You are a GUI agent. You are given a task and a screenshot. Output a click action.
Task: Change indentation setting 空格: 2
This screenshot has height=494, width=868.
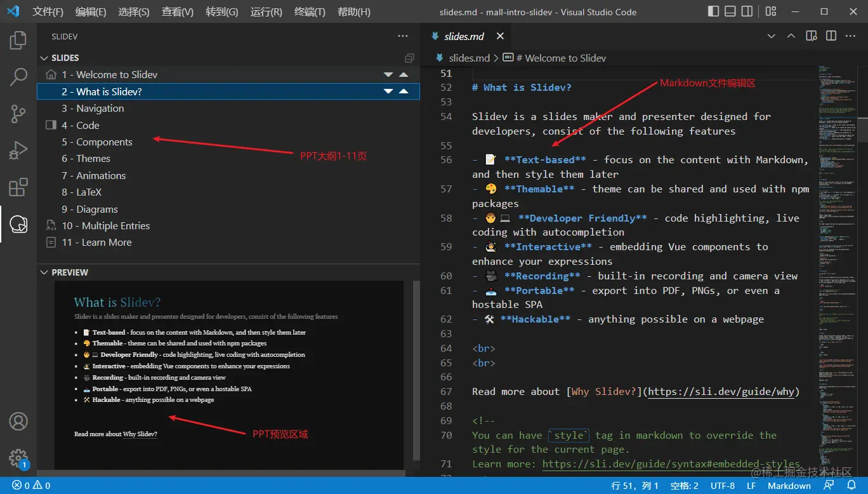tap(685, 486)
